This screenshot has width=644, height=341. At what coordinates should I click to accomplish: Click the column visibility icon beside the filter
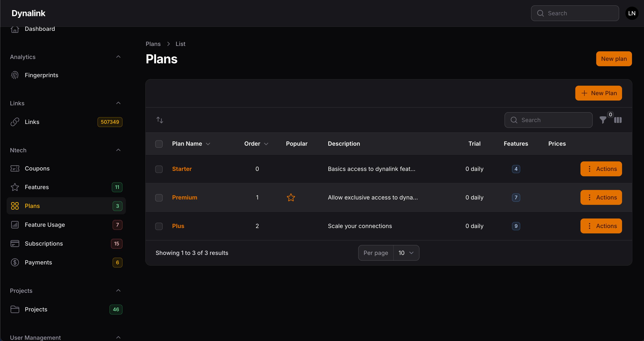[618, 120]
